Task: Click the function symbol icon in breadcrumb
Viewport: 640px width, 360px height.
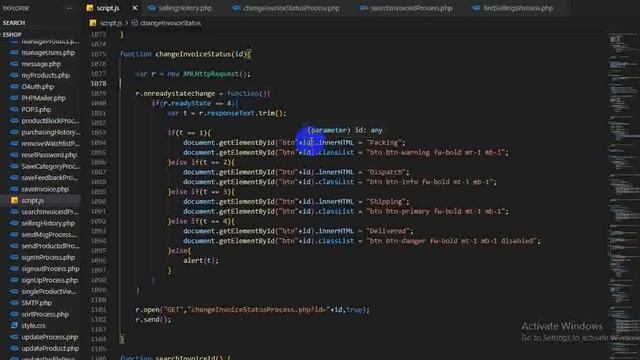Action: pyautogui.click(x=134, y=23)
